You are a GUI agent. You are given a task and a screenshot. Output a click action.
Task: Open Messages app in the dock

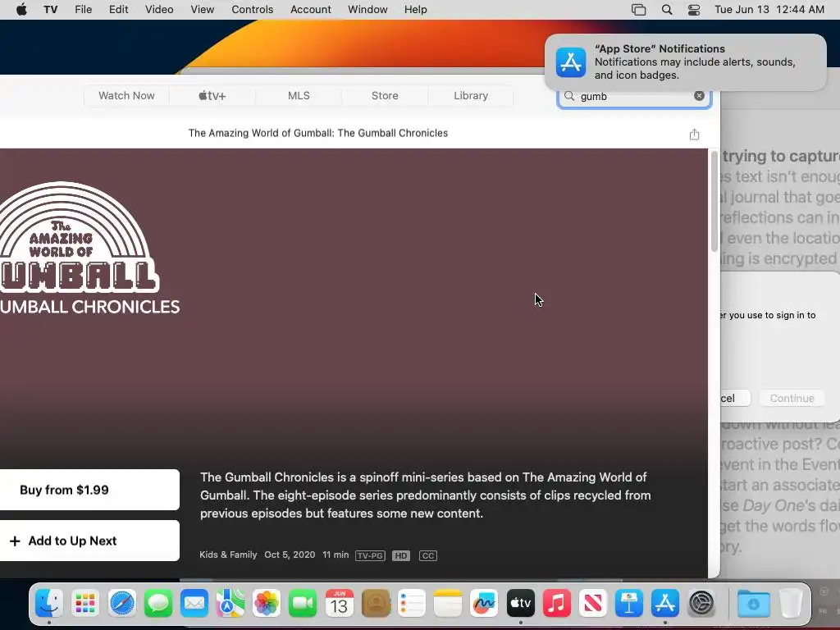tap(158, 603)
